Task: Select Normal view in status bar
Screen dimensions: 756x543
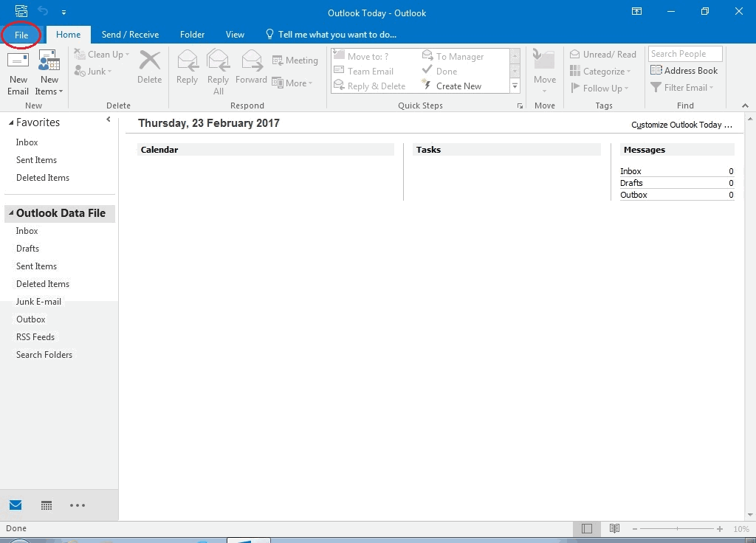Action: [x=587, y=528]
